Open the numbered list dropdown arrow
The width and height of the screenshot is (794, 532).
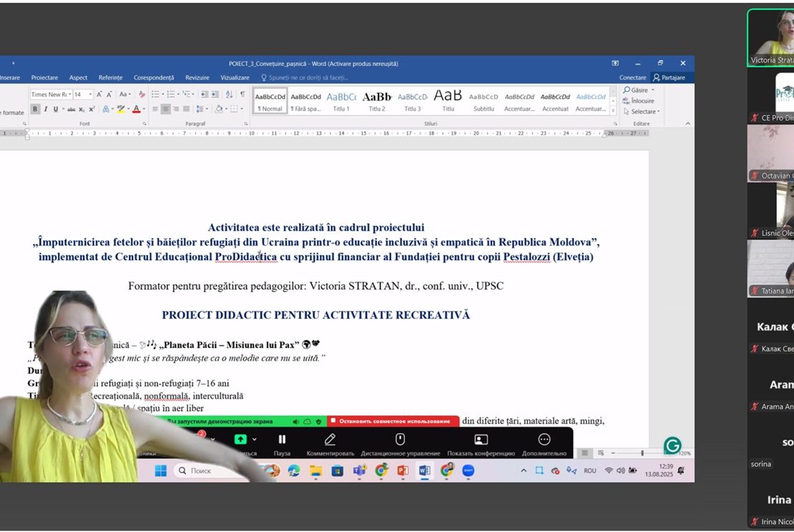pyautogui.click(x=178, y=94)
